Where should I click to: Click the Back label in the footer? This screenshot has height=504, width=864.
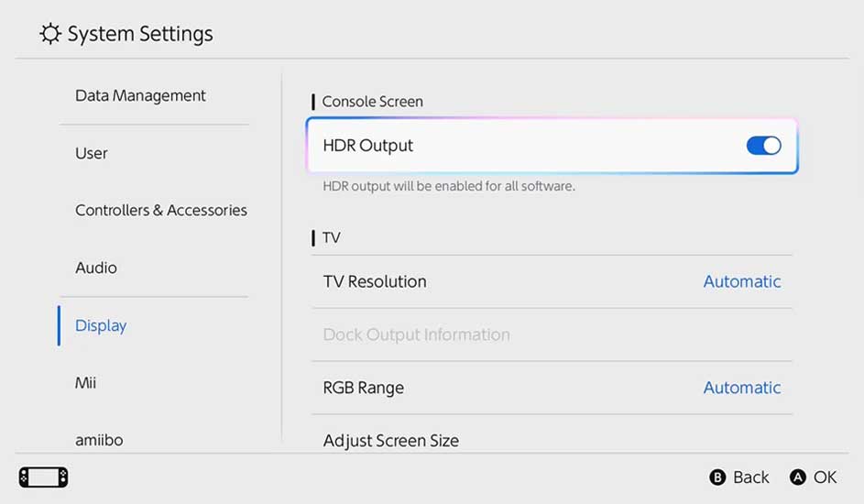pyautogui.click(x=750, y=477)
